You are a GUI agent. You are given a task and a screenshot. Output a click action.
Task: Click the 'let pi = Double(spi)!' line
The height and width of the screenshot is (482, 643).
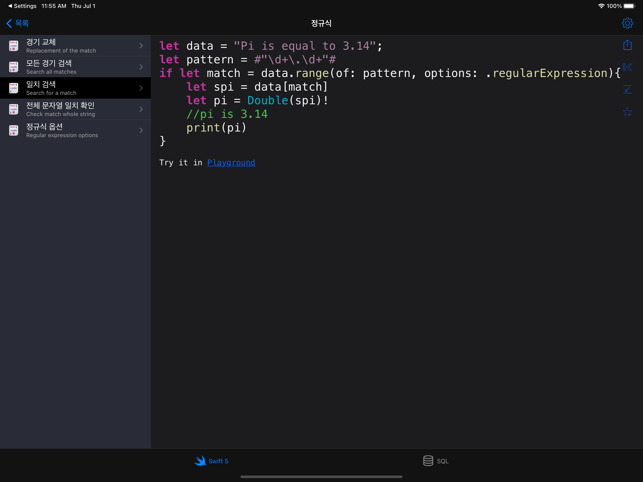pos(258,101)
